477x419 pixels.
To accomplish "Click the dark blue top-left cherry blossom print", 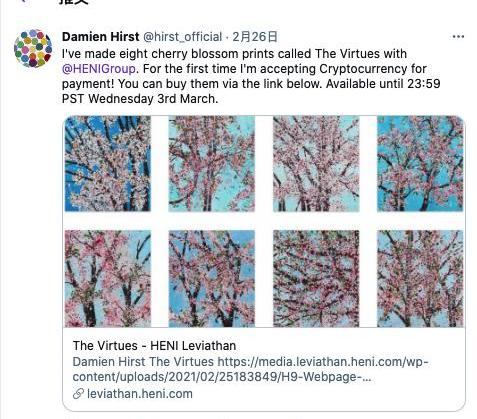I will coord(108,164).
